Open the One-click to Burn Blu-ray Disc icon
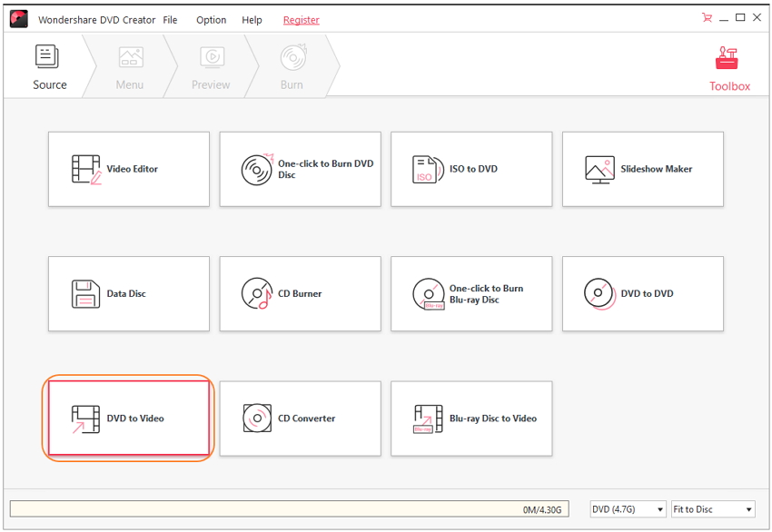The image size is (772, 532). (x=428, y=294)
